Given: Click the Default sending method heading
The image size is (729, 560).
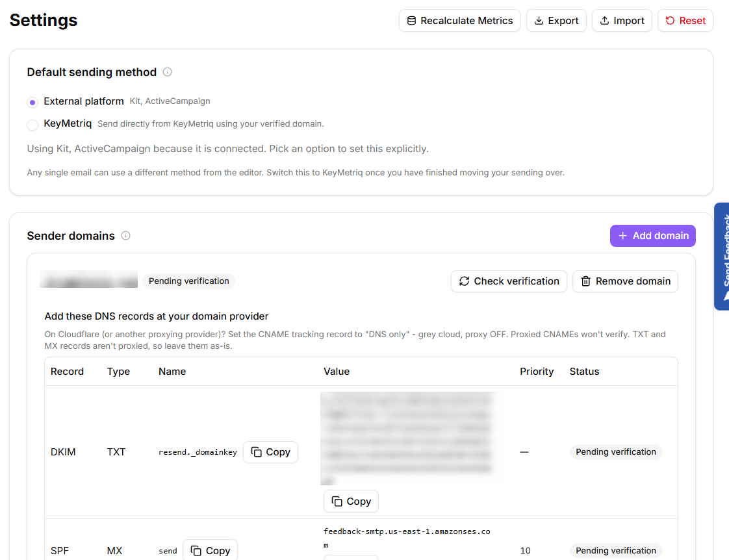Looking at the screenshot, I should click(92, 72).
